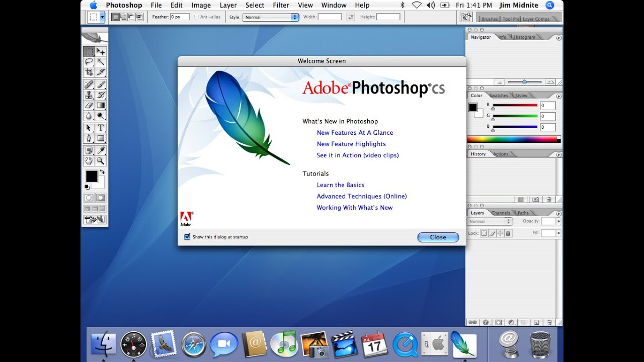Open the Filter menu
Screen dimensions: 644x362
click(x=281, y=5)
